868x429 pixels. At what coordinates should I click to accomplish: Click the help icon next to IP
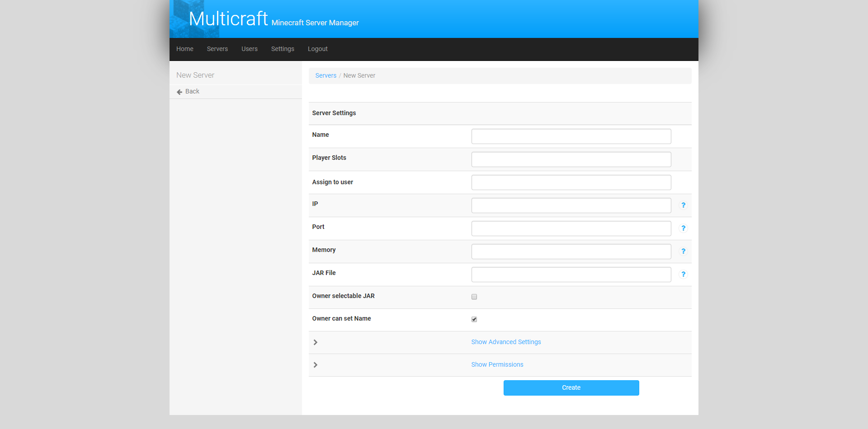[683, 205]
